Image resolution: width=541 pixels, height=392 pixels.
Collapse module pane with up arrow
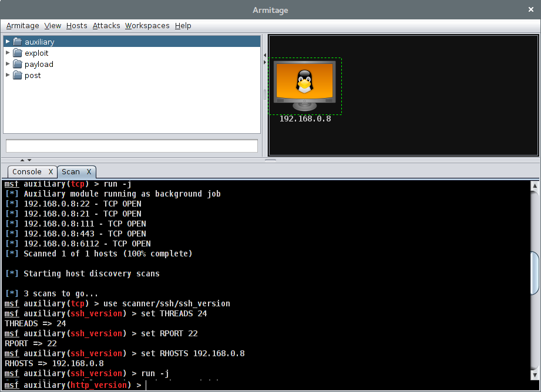pyautogui.click(x=22, y=160)
